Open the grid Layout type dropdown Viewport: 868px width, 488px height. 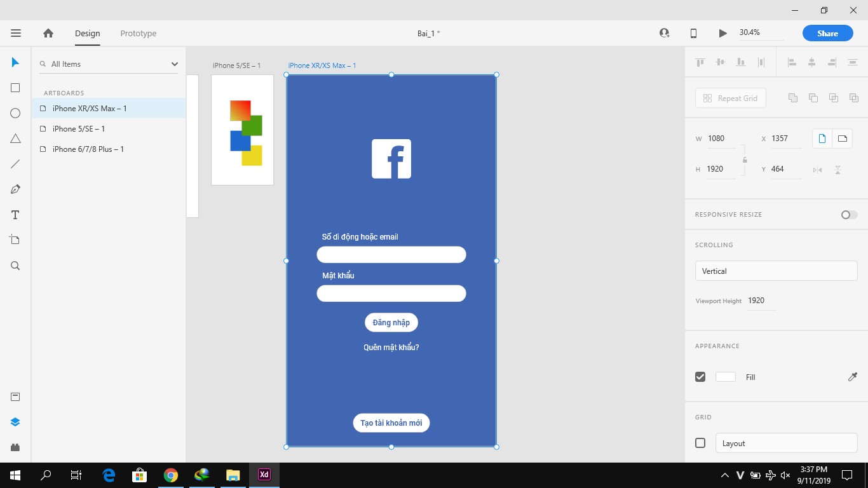(x=787, y=443)
